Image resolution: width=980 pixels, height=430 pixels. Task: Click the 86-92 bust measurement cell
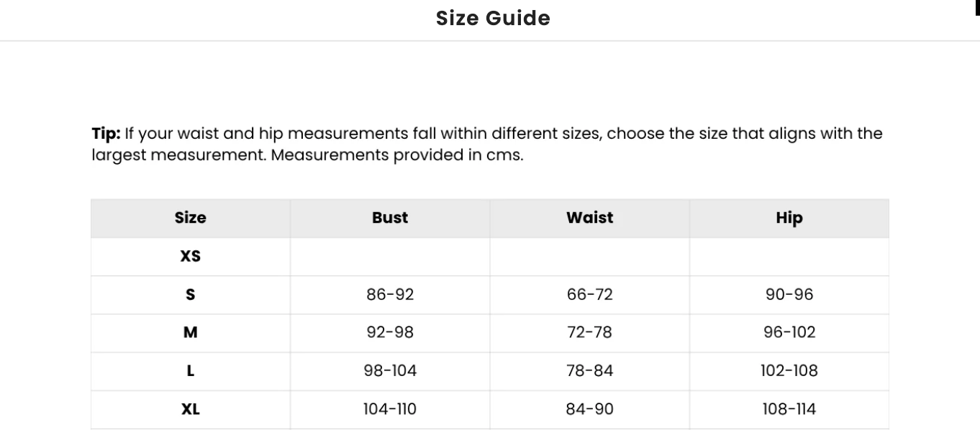click(390, 294)
